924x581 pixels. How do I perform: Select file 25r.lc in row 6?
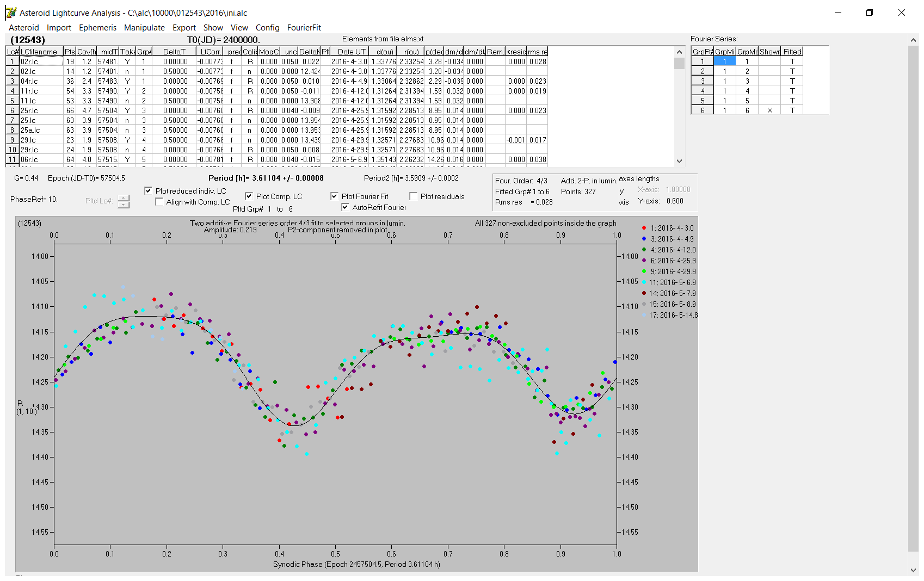pos(41,110)
